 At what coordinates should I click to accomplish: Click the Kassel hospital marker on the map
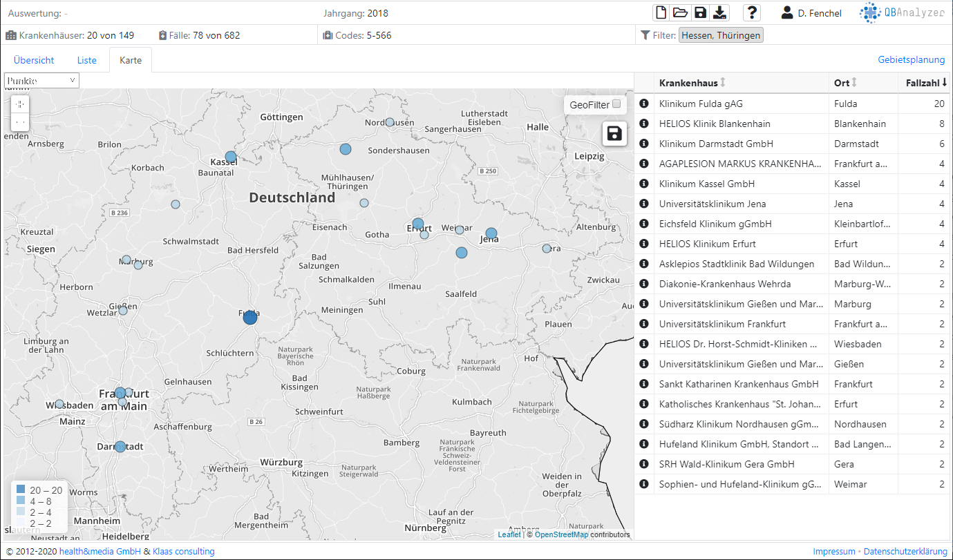coord(231,157)
